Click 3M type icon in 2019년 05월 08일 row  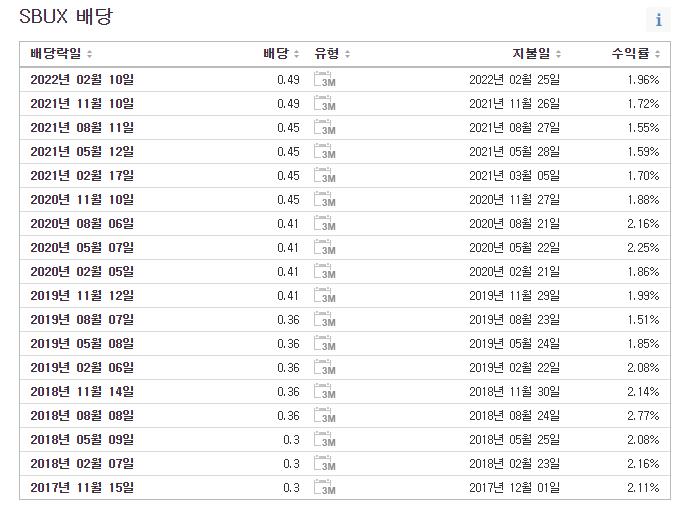[x=325, y=344]
